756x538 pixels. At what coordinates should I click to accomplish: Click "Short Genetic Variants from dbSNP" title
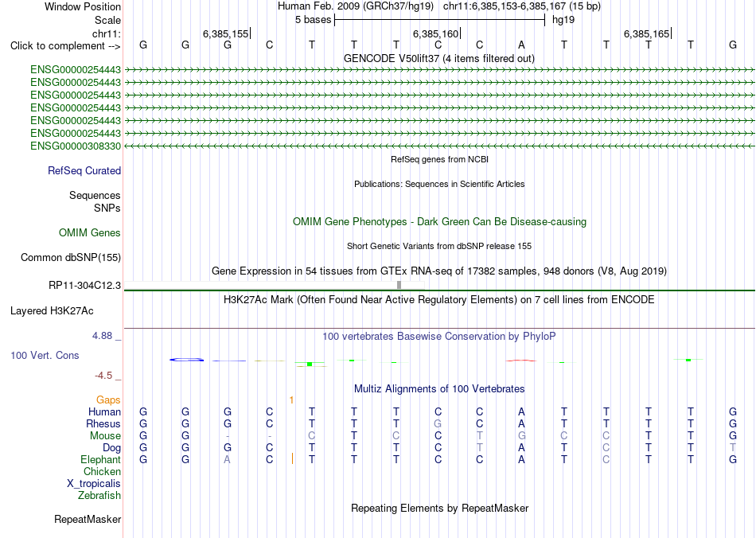coord(439,246)
